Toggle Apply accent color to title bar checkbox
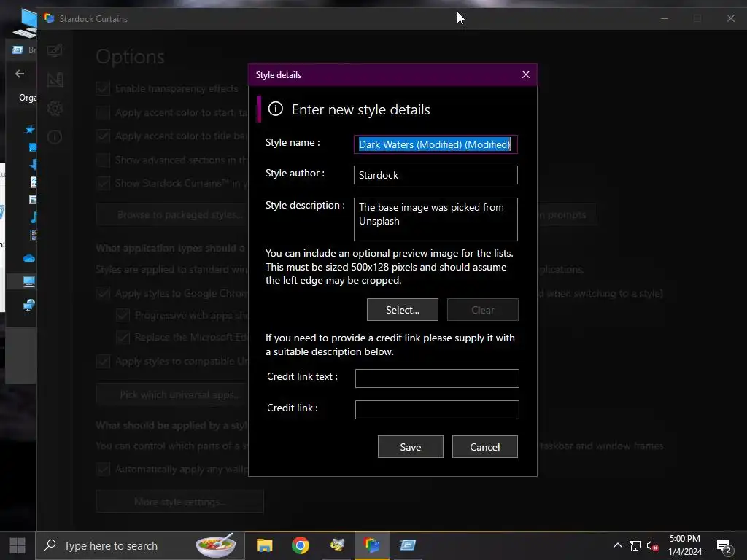Viewport: 747px width, 560px height. click(103, 136)
